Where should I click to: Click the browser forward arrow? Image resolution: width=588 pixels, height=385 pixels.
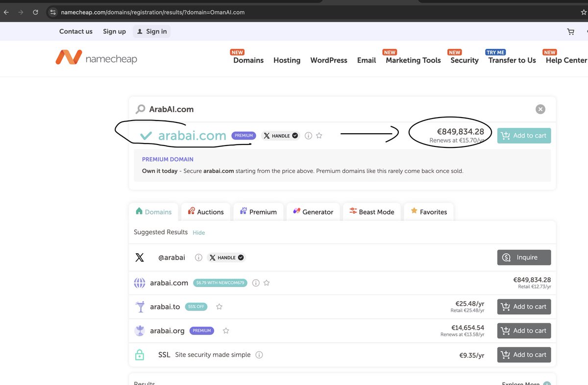(21, 12)
